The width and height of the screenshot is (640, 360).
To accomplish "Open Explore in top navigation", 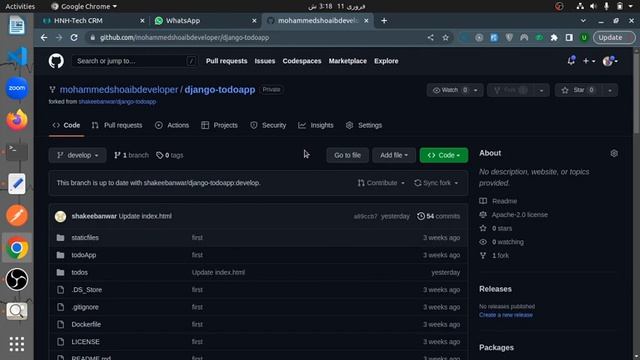I will coord(386,61).
